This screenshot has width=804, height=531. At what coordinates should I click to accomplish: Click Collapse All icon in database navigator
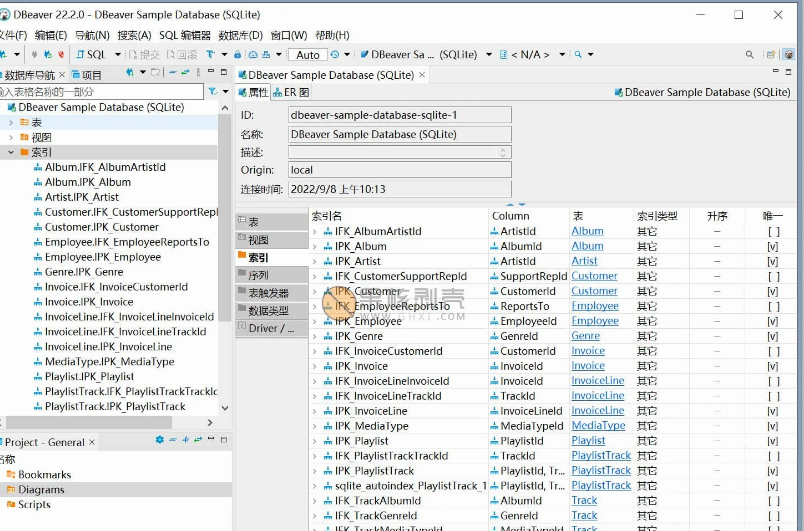173,73
